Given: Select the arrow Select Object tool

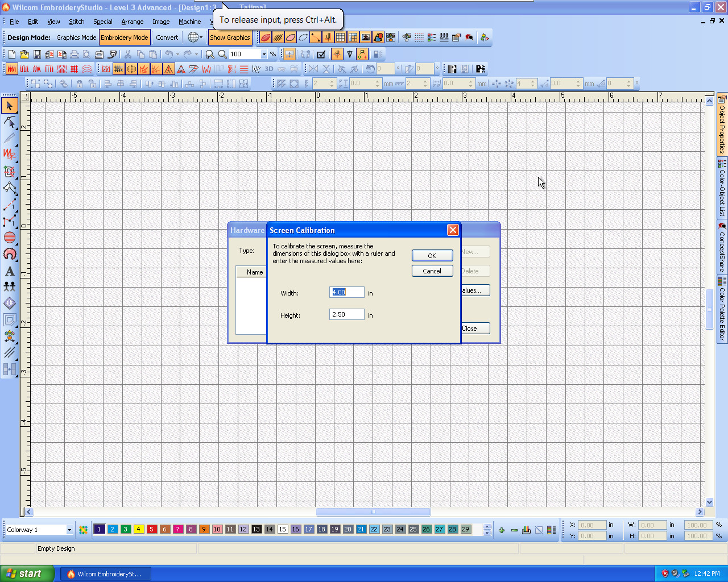Looking at the screenshot, I should (10, 106).
